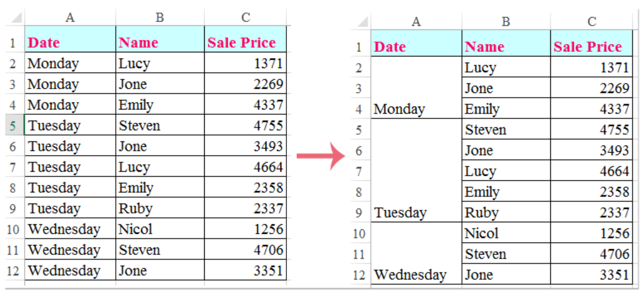Select column B header in the right table

[x=505, y=22]
